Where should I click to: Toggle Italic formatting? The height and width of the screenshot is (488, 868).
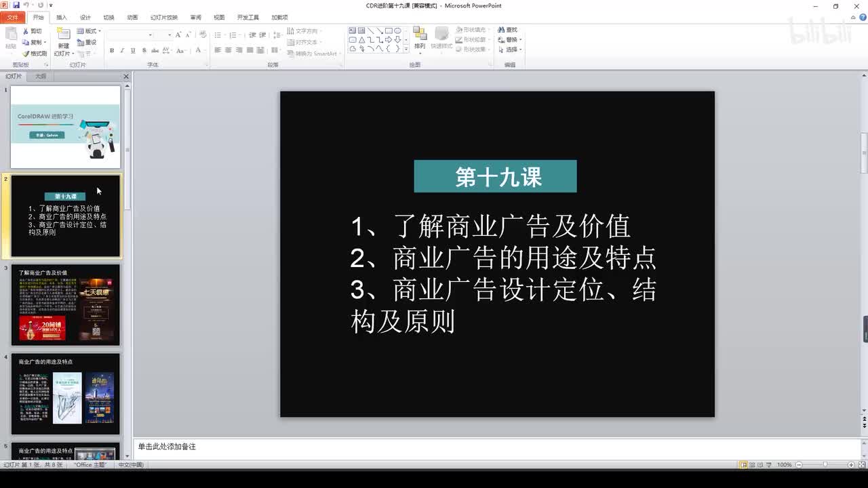tap(122, 50)
